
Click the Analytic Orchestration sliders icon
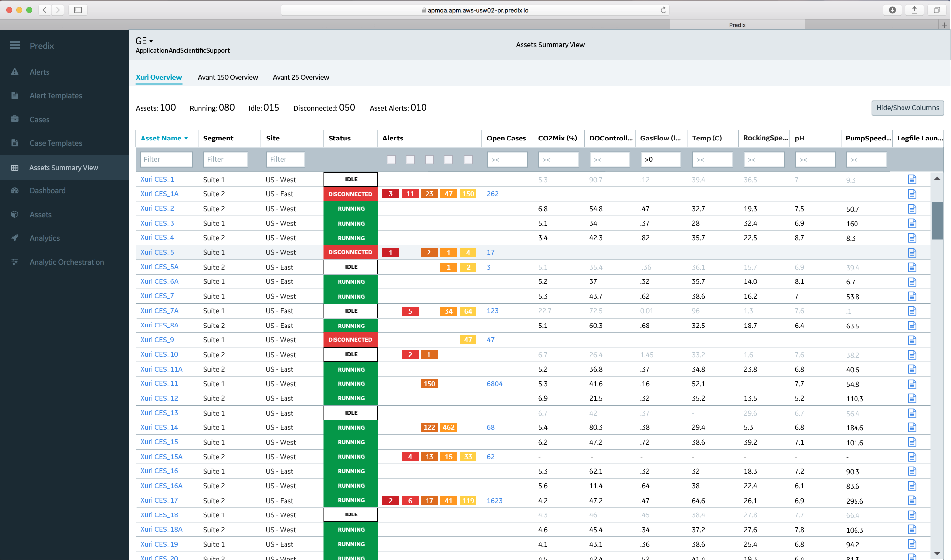point(15,262)
